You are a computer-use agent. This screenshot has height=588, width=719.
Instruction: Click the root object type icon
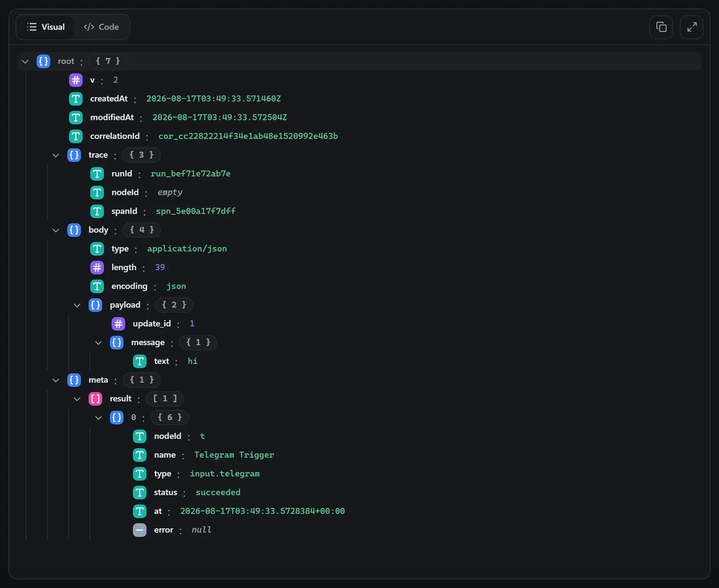point(43,61)
